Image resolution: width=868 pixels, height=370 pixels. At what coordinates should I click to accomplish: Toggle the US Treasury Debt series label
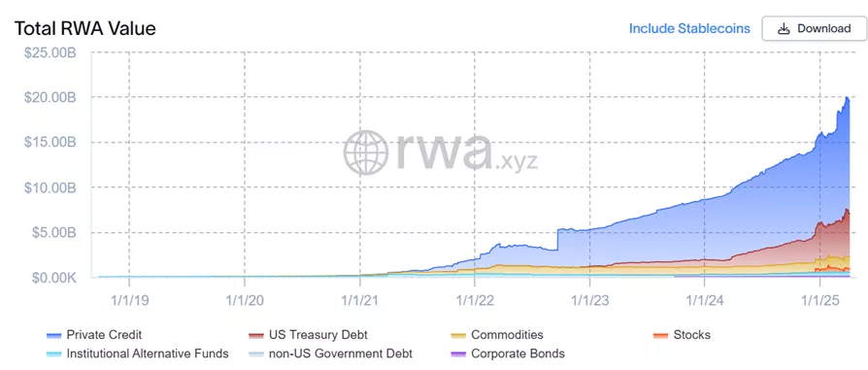(x=318, y=334)
